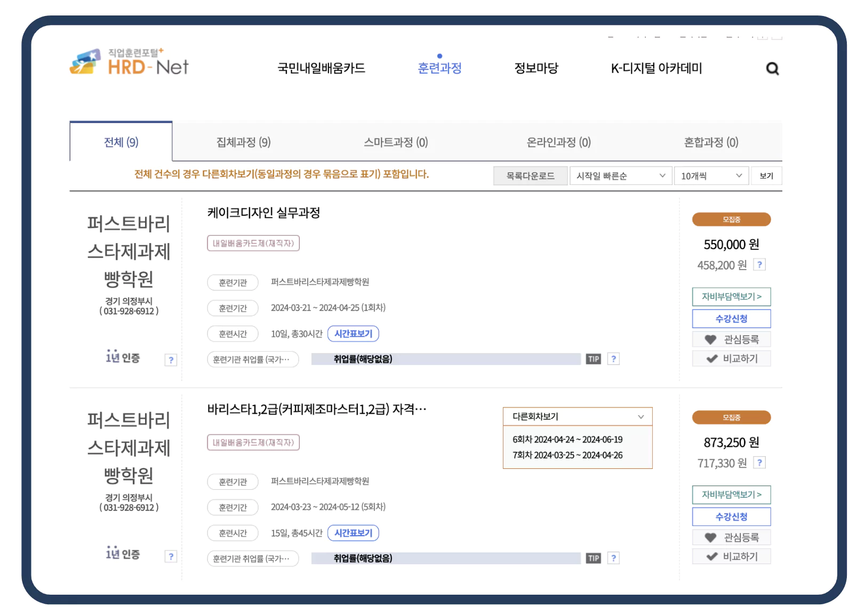Click second 1년 인증 certification badge
This screenshot has width=865, height=616.
click(123, 554)
